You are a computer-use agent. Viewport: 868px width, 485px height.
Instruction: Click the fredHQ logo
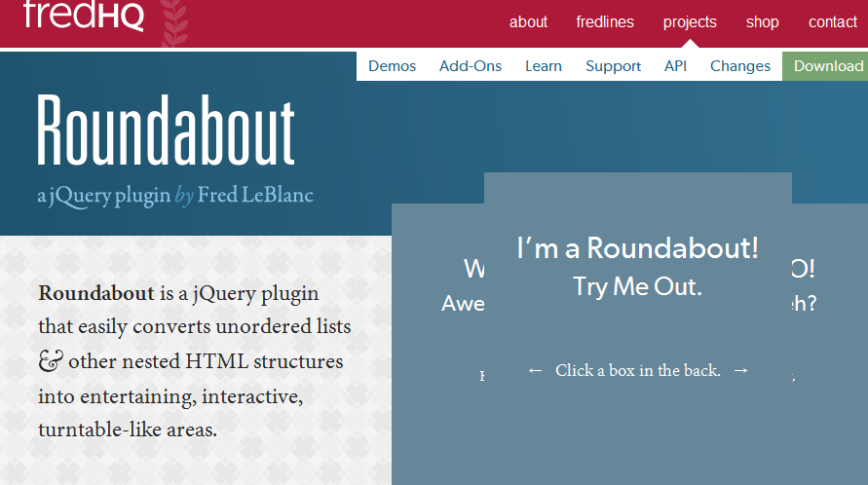tap(84, 16)
